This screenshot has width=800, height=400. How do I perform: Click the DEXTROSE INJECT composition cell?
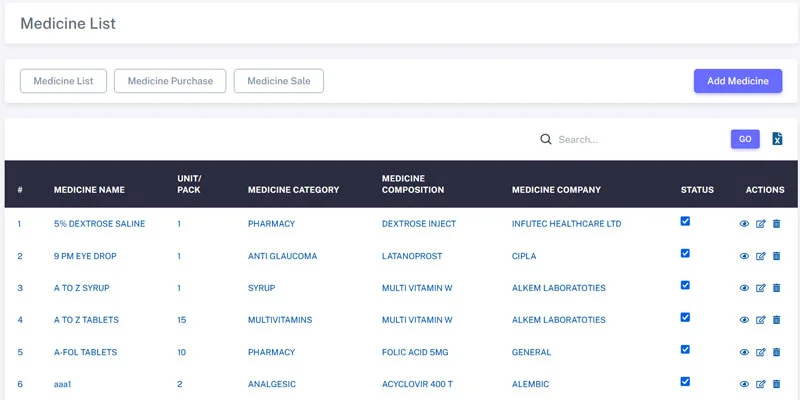click(419, 224)
